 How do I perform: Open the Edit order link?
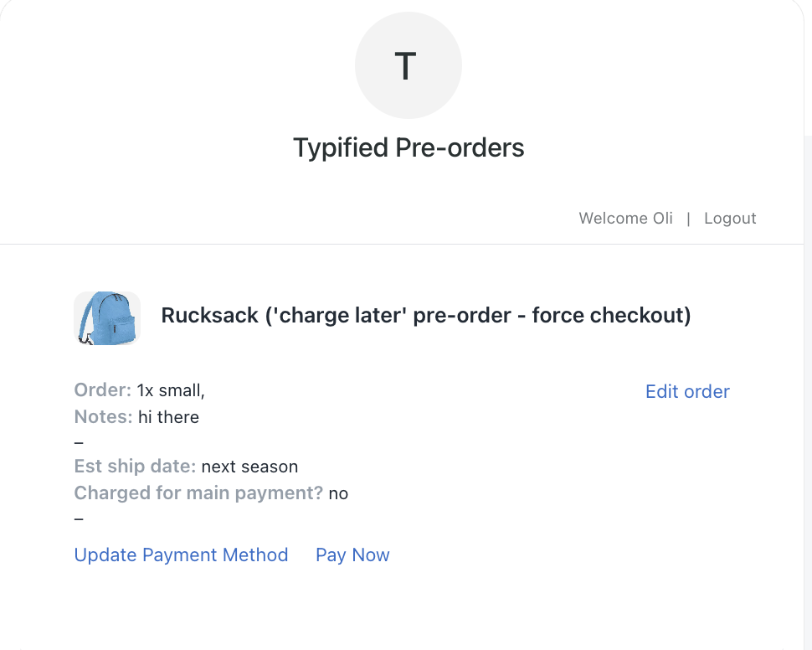pyautogui.click(x=687, y=391)
